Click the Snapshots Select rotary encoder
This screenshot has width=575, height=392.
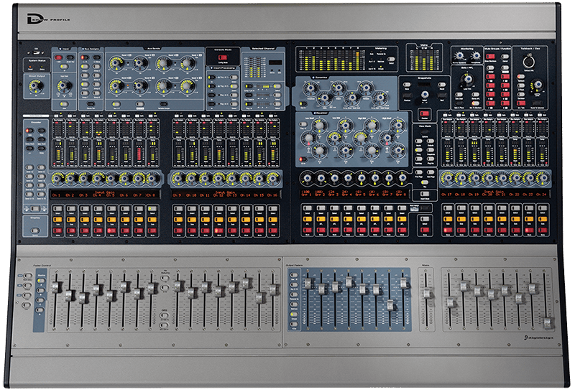(425, 95)
